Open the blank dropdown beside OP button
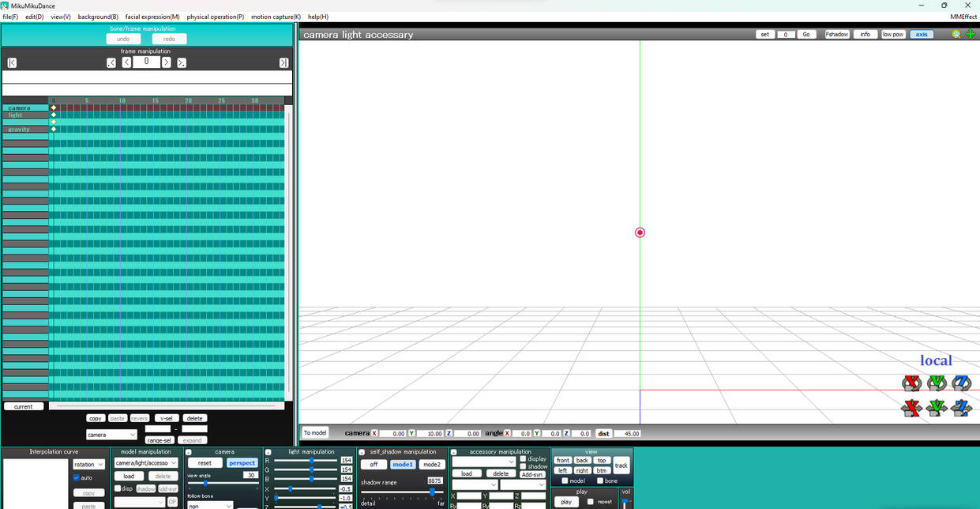The height and width of the screenshot is (509, 980). (139, 502)
